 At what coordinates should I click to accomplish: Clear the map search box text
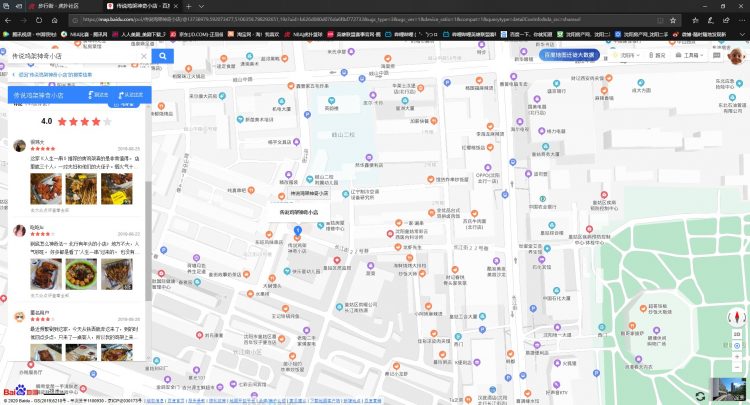pos(143,56)
